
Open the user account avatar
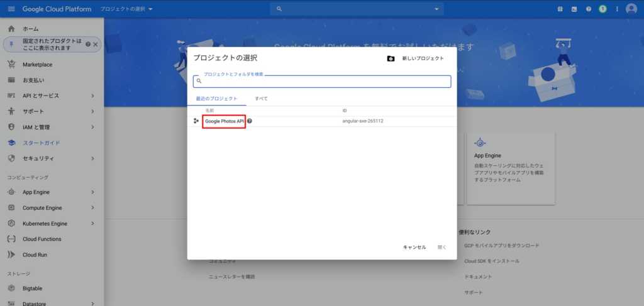tap(631, 9)
